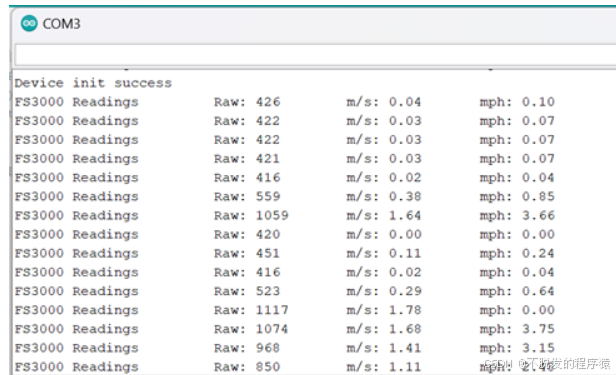Select the "Raw: 1117" value
616x375 pixels.
(251, 310)
